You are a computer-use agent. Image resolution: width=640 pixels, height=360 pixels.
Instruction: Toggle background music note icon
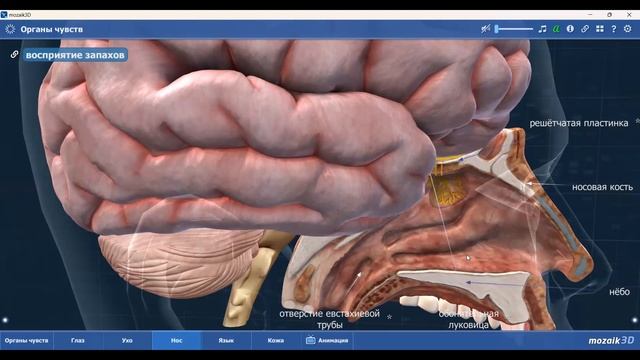click(x=542, y=29)
